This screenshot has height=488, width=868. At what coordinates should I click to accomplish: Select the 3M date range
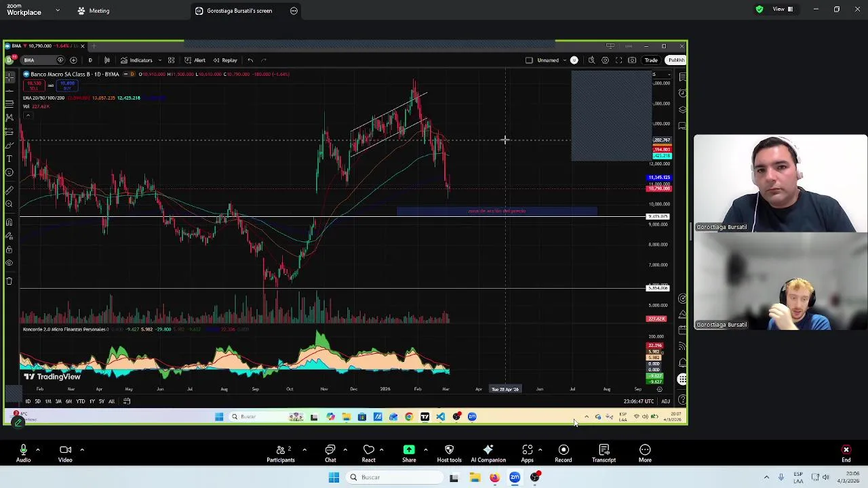point(58,401)
